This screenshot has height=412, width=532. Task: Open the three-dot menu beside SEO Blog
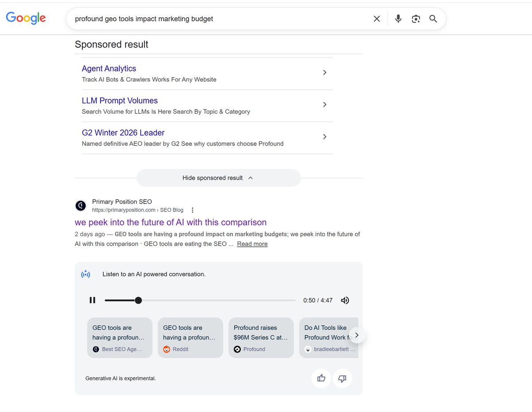pyautogui.click(x=192, y=210)
